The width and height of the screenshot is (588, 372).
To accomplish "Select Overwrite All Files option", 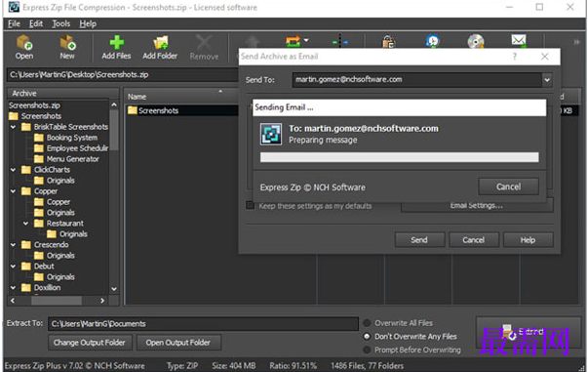I will click(x=367, y=323).
